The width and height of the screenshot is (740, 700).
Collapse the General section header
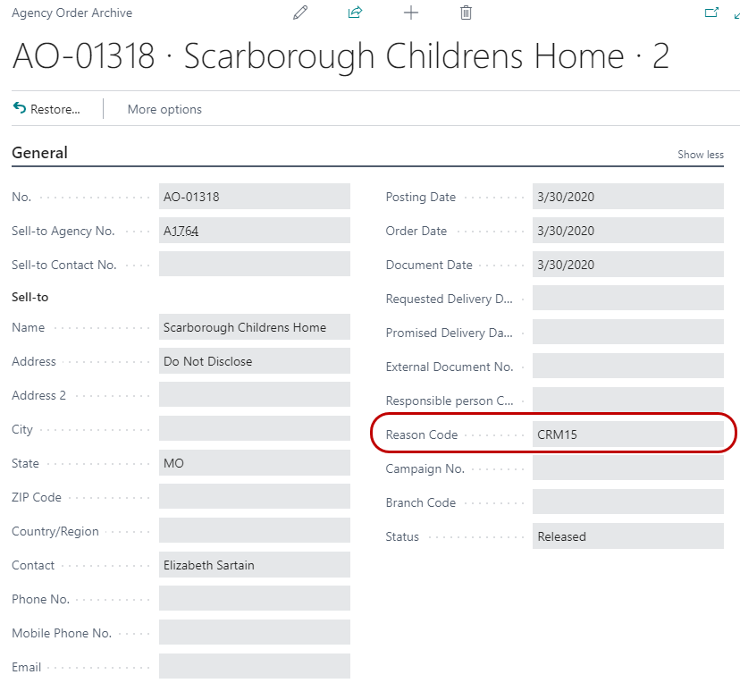coord(39,153)
